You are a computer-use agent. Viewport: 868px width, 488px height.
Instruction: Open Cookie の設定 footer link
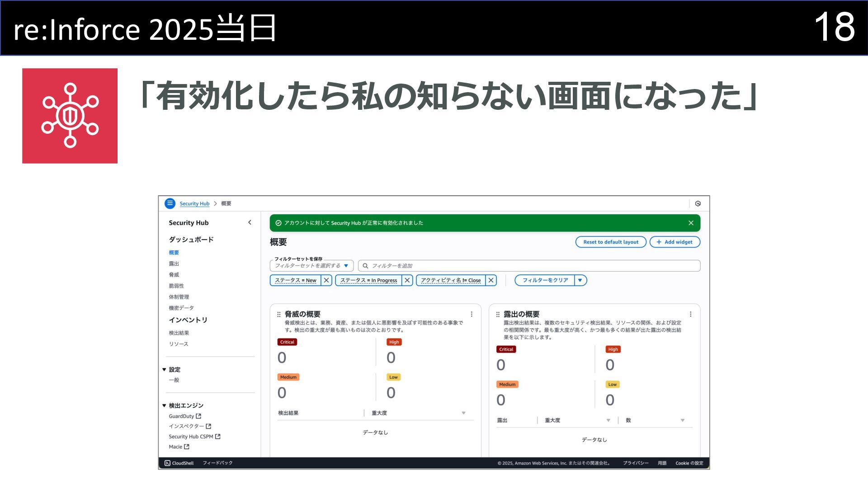point(689,463)
